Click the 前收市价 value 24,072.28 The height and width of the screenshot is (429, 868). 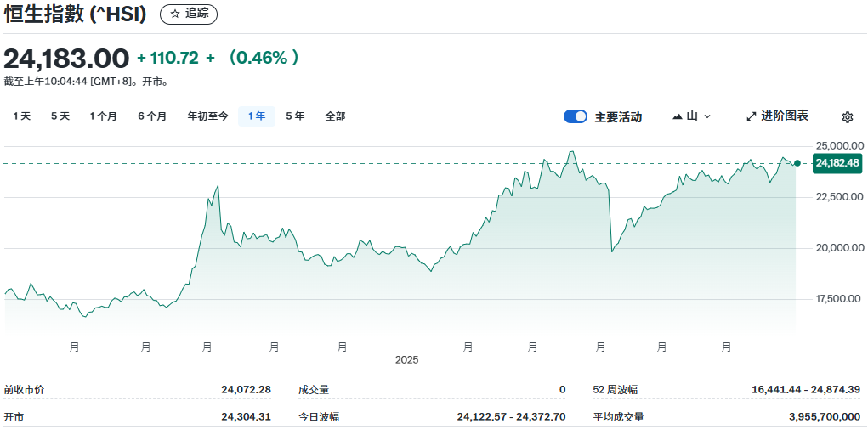(x=247, y=390)
